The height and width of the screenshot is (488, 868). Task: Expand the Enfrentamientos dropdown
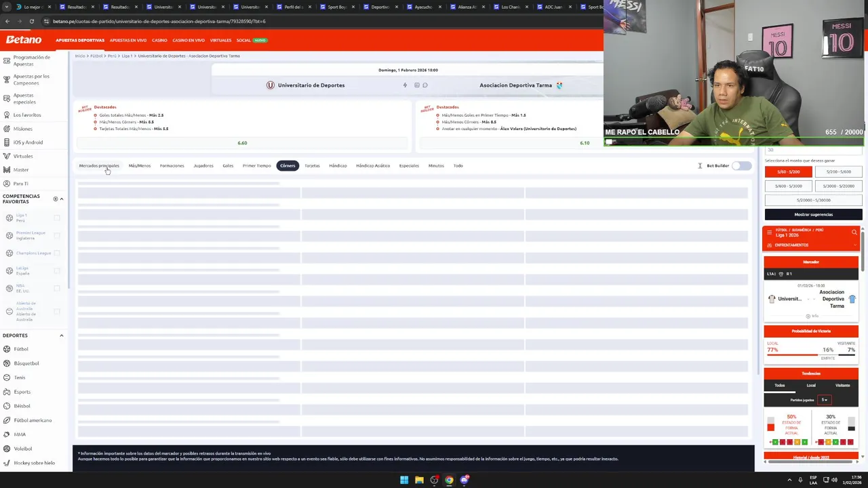click(811, 245)
